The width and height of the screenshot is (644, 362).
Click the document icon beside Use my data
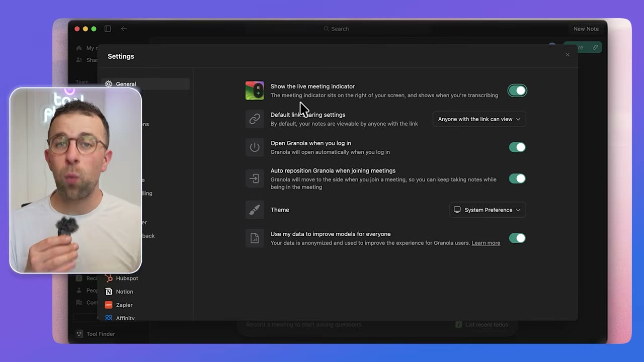click(x=255, y=238)
